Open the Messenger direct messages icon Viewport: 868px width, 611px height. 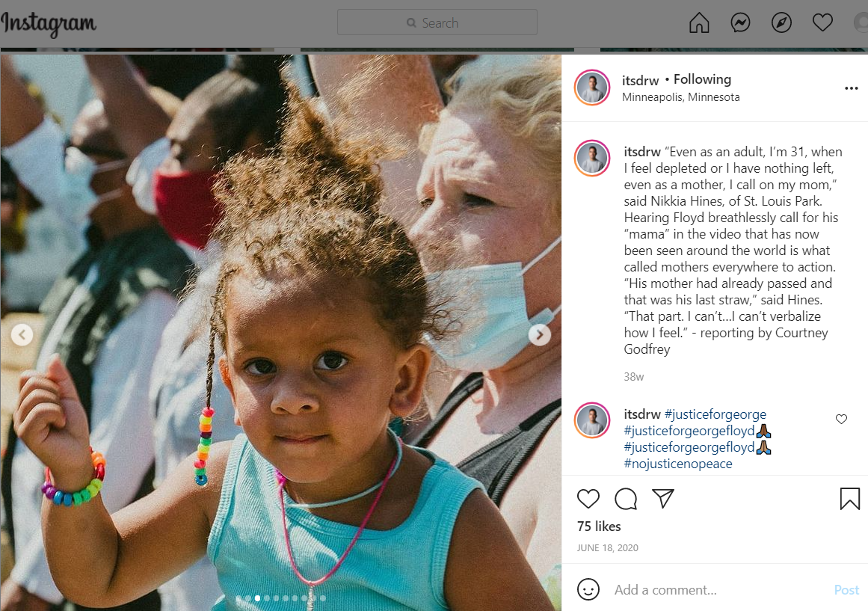click(740, 22)
